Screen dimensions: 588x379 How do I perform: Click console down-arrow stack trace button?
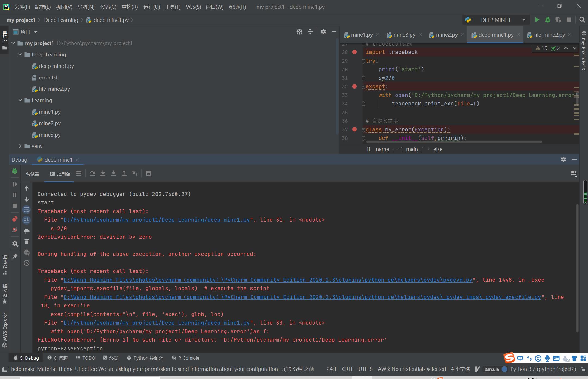point(27,199)
